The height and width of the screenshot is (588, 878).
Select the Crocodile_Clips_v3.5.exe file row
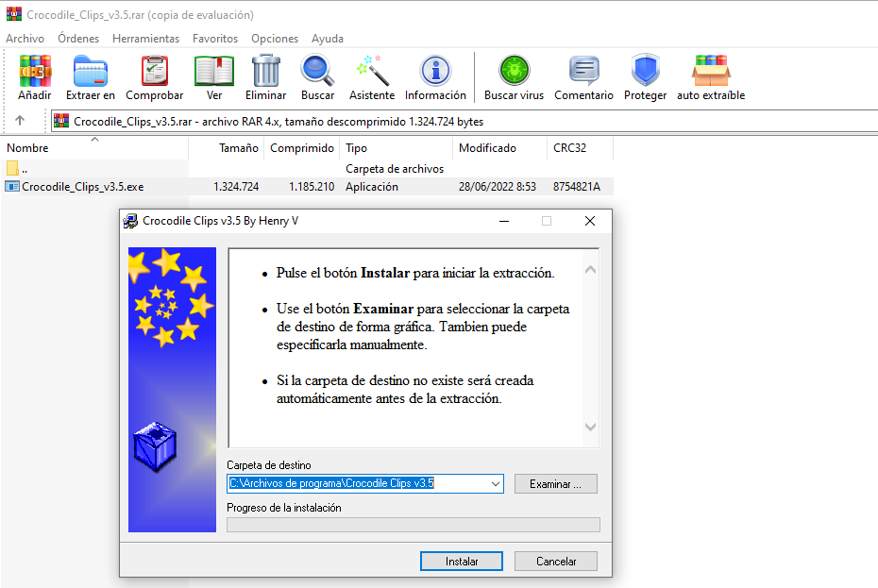(x=76, y=186)
